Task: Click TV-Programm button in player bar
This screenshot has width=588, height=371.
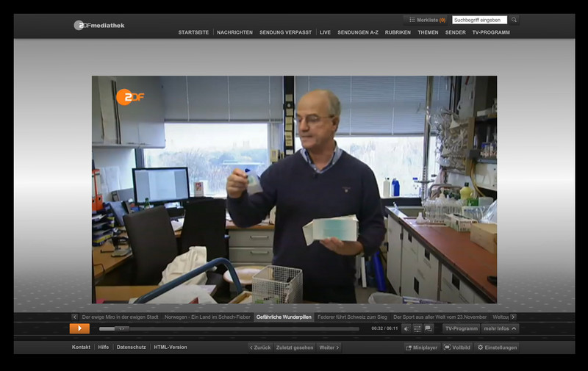Action: 462,328
